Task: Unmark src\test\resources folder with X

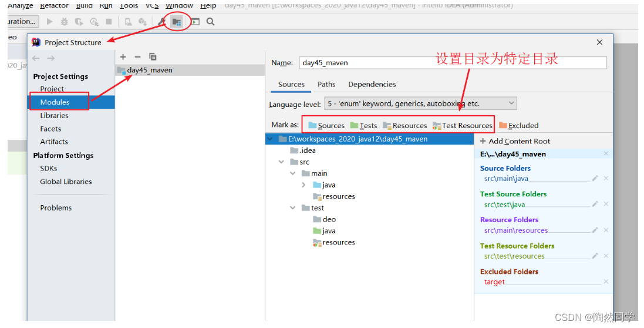Action: click(x=606, y=256)
